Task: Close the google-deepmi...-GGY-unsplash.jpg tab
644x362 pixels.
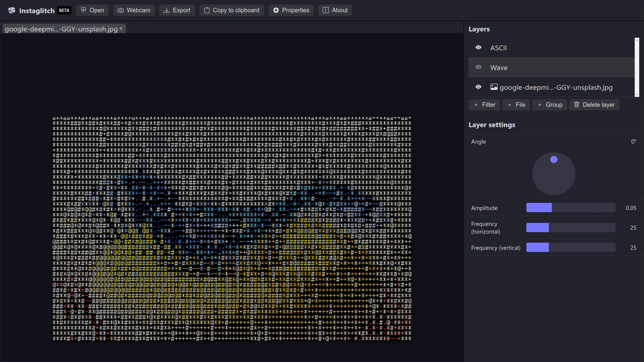Action: pyautogui.click(x=121, y=28)
